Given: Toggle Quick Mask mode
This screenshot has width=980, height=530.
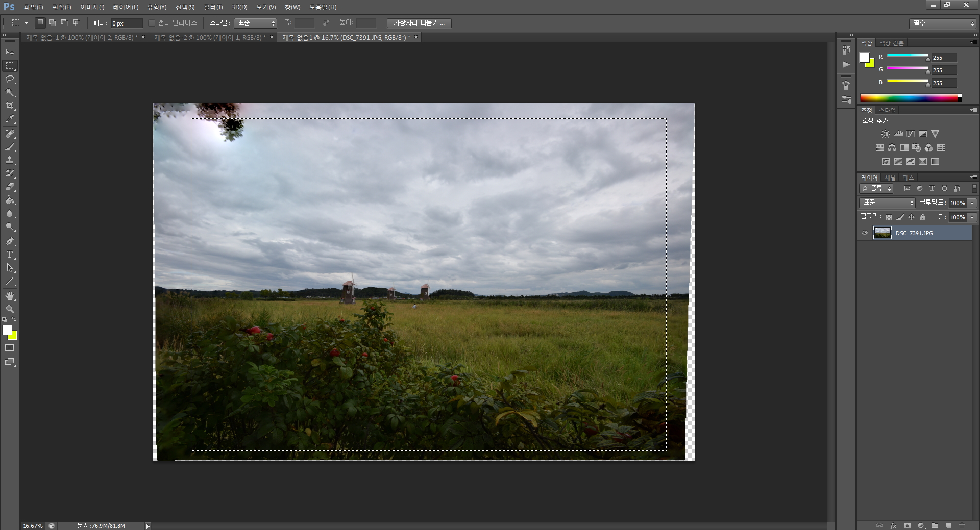Looking at the screenshot, I should click(x=10, y=348).
